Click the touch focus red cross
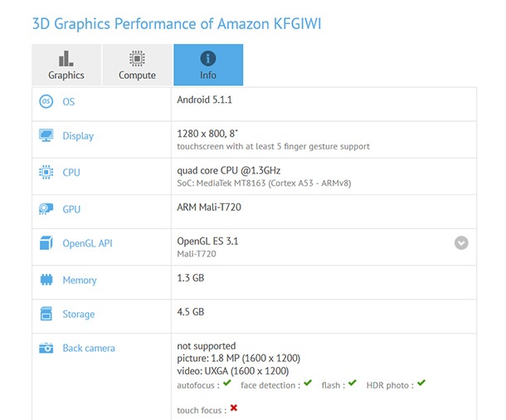 point(234,408)
